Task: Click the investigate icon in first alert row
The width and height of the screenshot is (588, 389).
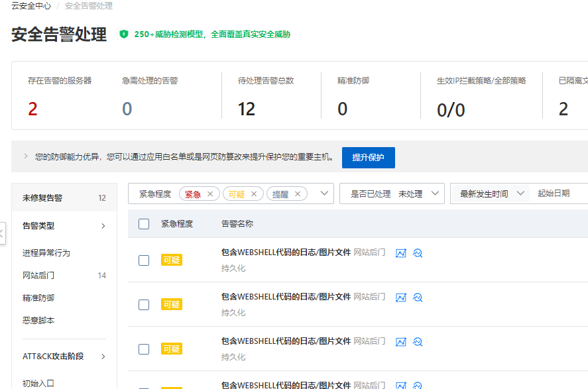Action: (418, 253)
